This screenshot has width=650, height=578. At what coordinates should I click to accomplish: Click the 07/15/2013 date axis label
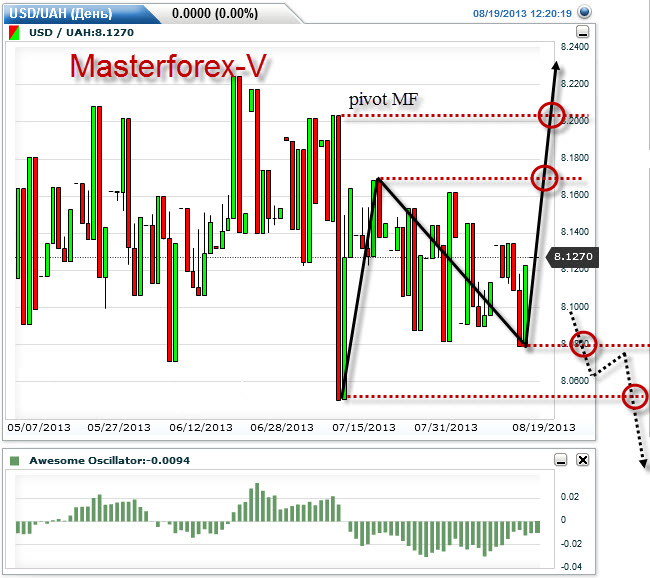click(x=364, y=427)
